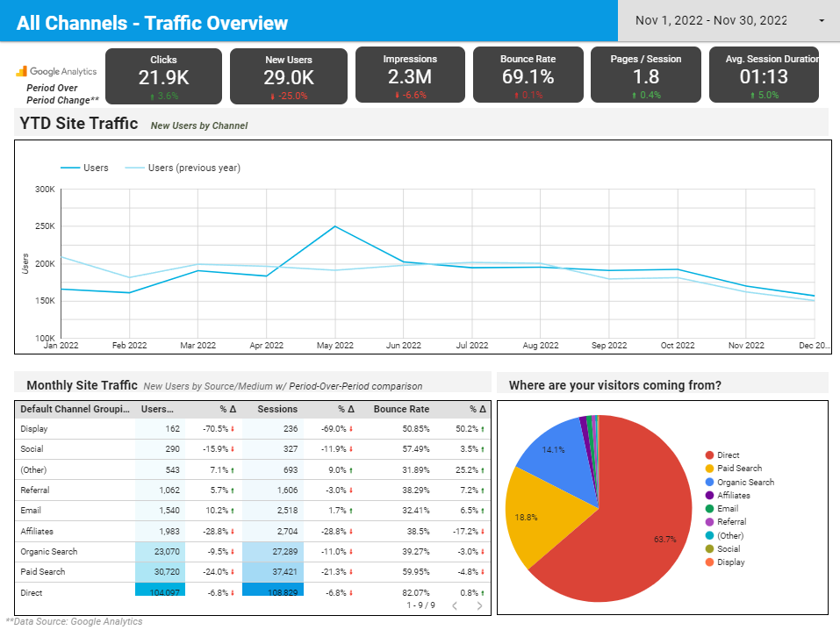
Task: Click the (Other) label in pie legend
Action: click(x=730, y=536)
